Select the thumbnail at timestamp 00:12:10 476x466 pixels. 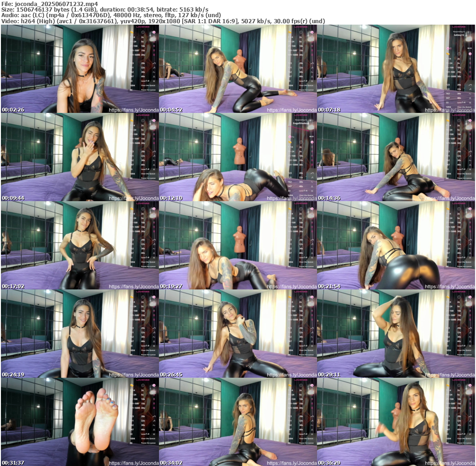(238, 157)
